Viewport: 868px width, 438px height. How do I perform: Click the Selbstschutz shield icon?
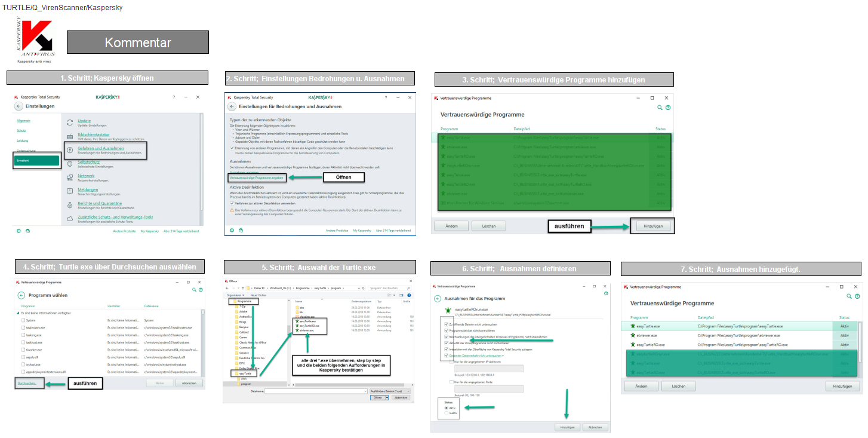[70, 164]
